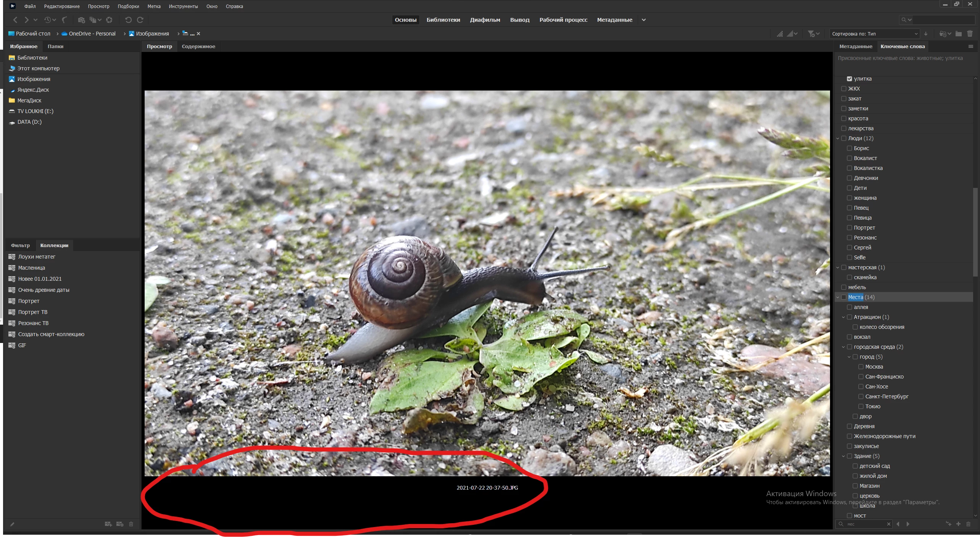Switch to the Библиотеки workspace

(x=443, y=20)
